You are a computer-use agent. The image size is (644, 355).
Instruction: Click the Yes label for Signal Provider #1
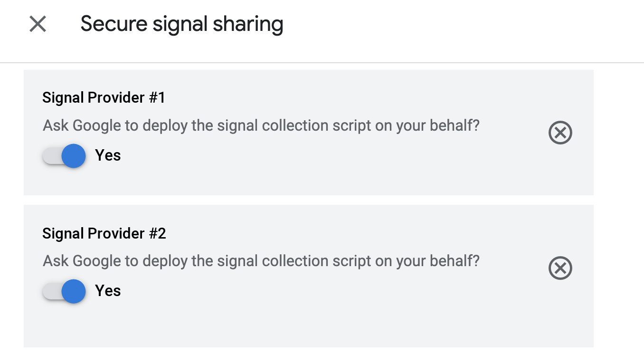(108, 155)
